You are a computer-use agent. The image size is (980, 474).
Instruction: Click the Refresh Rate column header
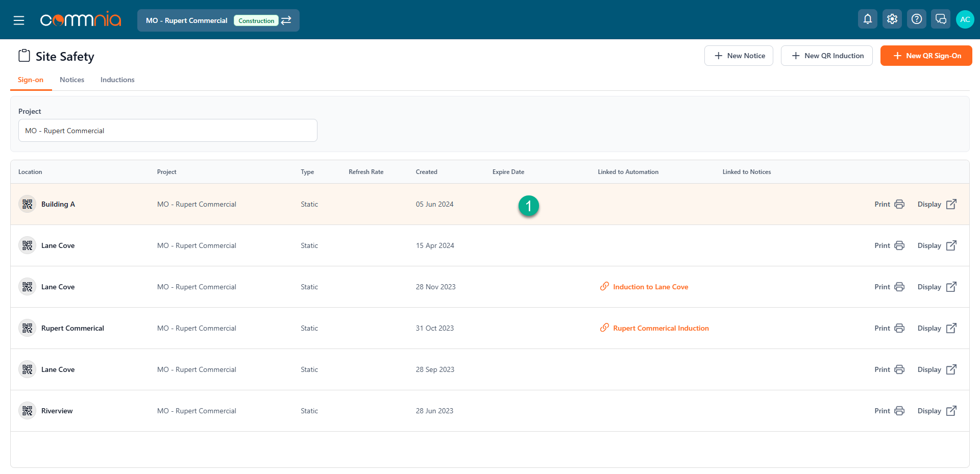click(x=366, y=172)
